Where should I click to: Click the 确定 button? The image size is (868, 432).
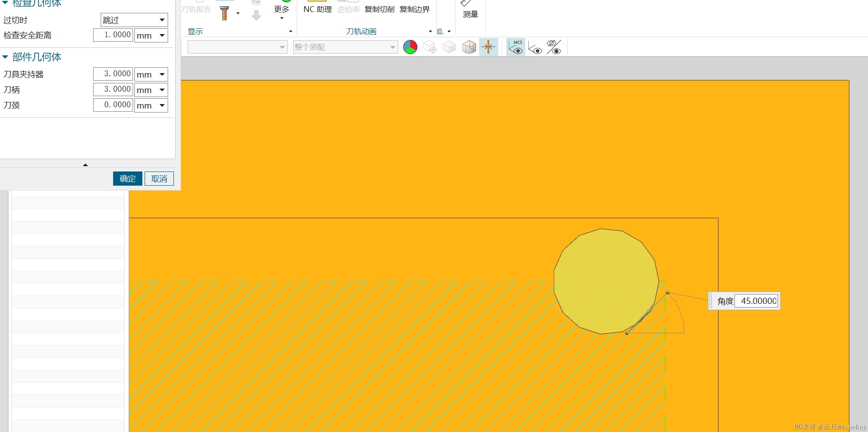[128, 179]
